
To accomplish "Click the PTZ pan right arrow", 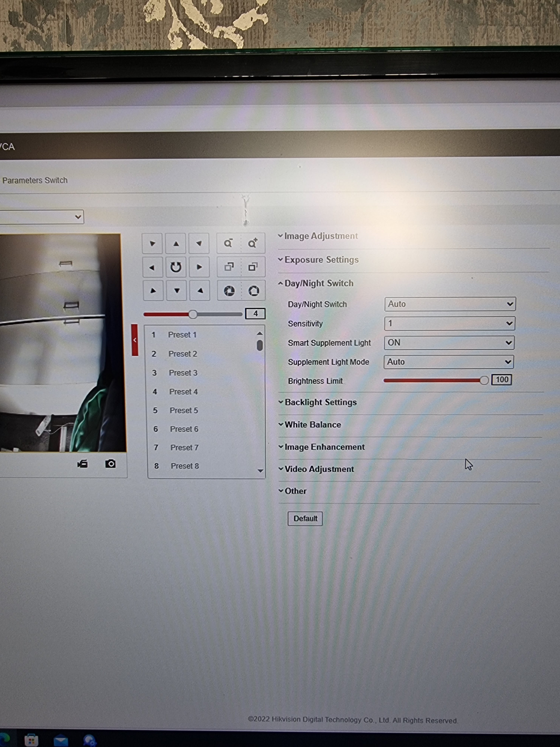I will [x=199, y=267].
